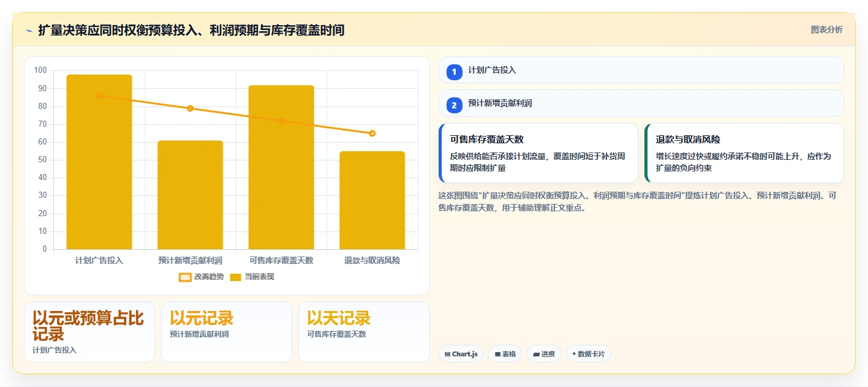This screenshot has width=868, height=387.
Task: Click the 以天记录 metric card
Action: [364, 332]
